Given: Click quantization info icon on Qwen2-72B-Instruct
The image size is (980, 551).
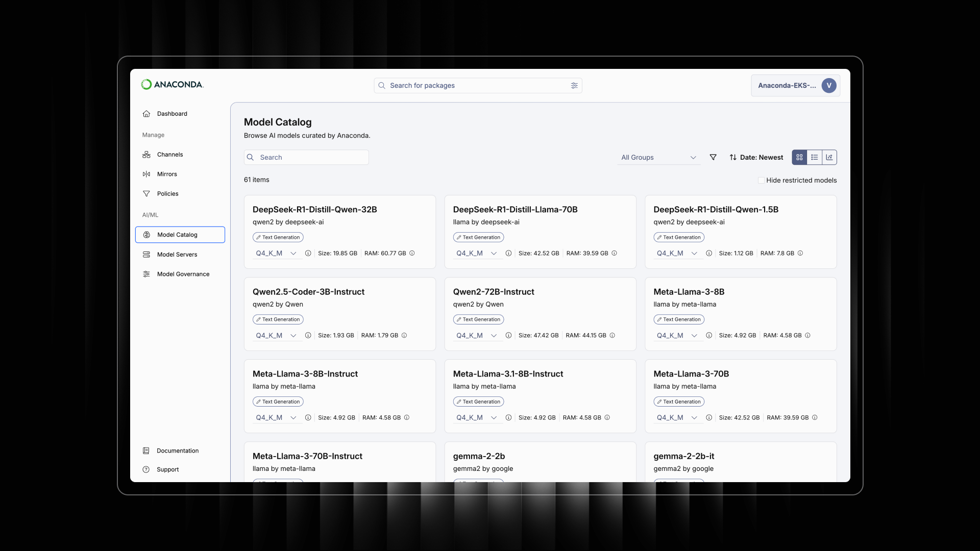Looking at the screenshot, I should 508,335.
